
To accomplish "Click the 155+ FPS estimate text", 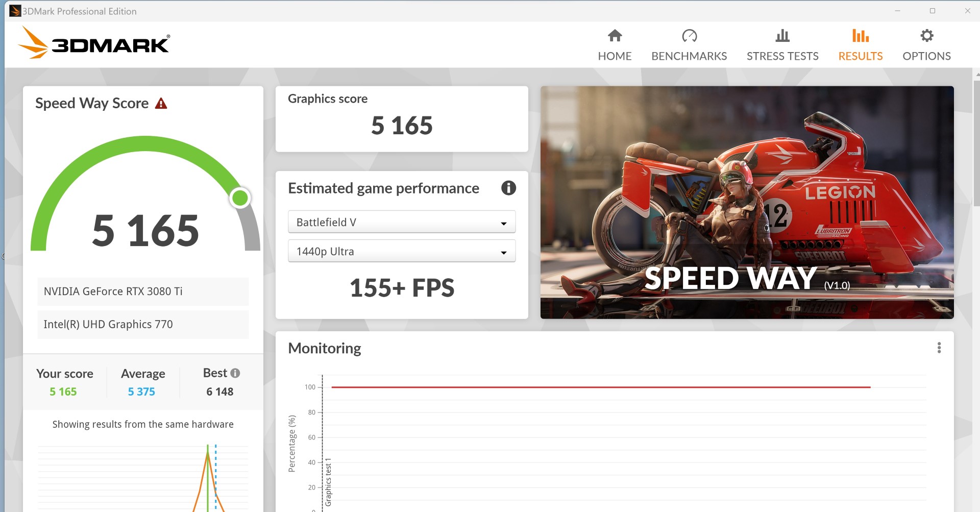I will [402, 288].
